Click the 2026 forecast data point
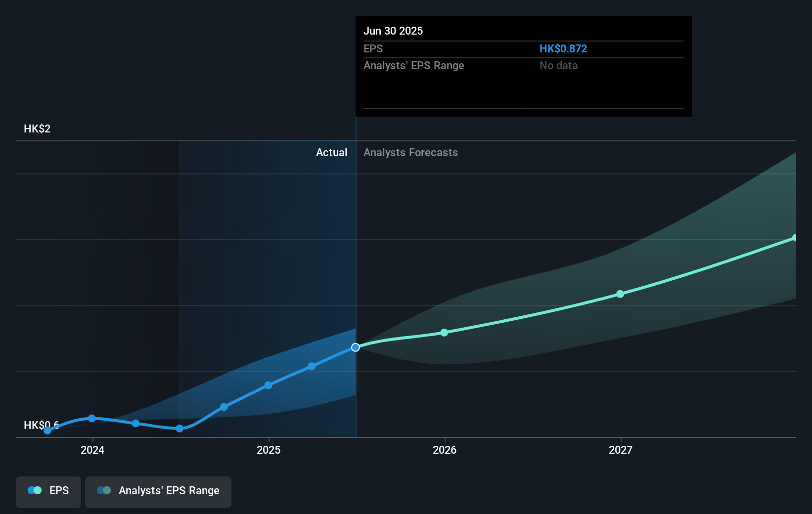The width and height of the screenshot is (812, 514). 444,333
